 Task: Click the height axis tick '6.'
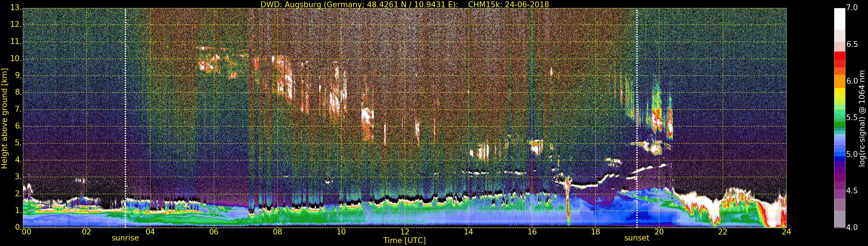[x=18, y=126]
